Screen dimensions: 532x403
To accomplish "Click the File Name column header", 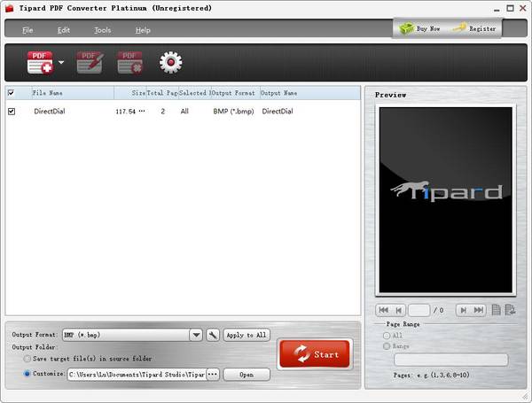I will click(73, 93).
